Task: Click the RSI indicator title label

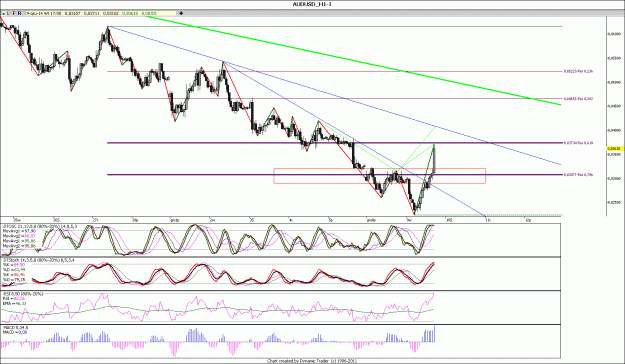Action: click(23, 294)
